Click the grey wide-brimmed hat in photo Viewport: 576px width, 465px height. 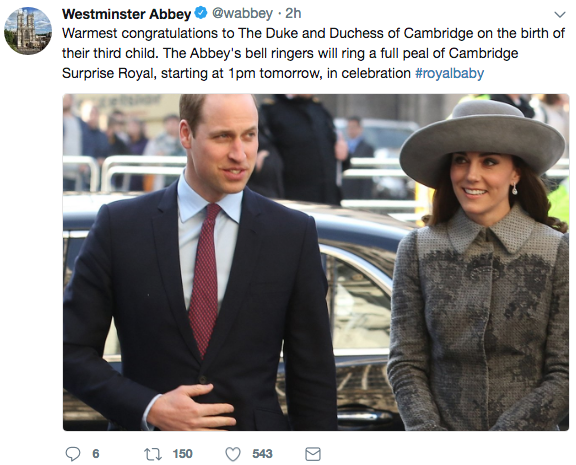point(482,141)
